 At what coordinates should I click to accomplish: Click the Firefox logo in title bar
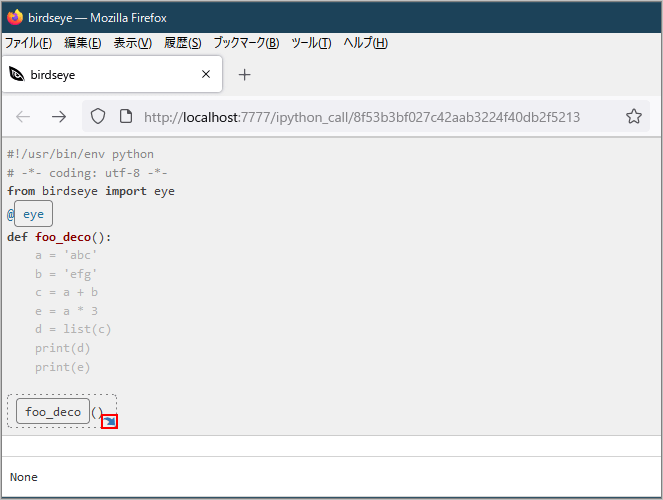click(x=15, y=17)
